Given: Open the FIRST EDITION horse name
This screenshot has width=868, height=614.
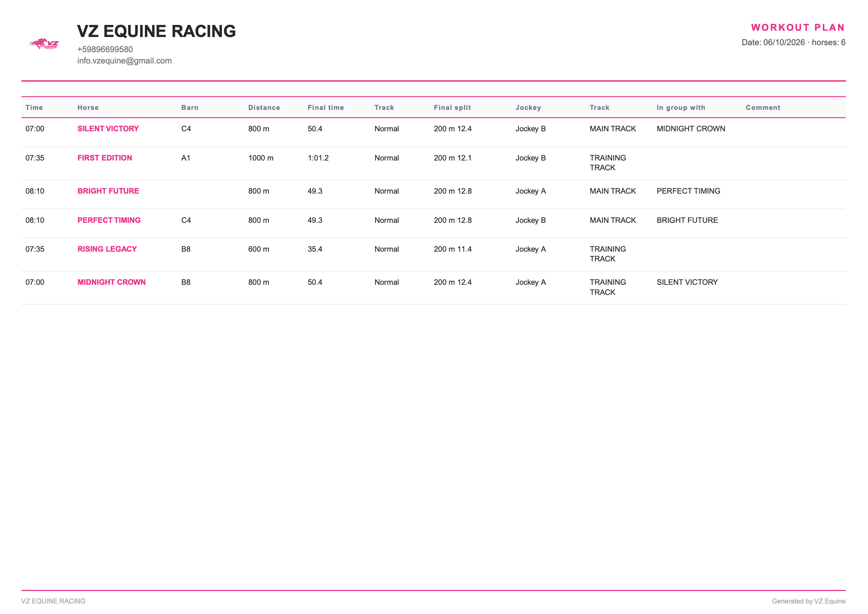Looking at the screenshot, I should click(105, 158).
